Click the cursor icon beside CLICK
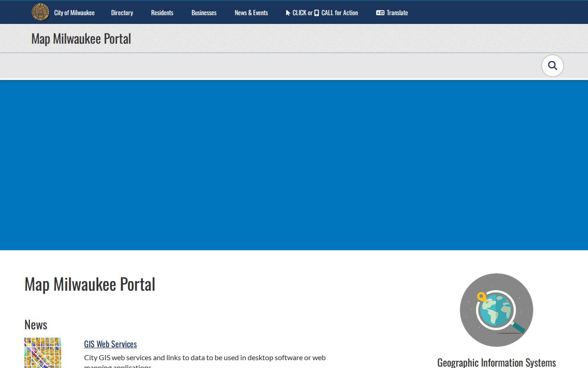 (288, 13)
